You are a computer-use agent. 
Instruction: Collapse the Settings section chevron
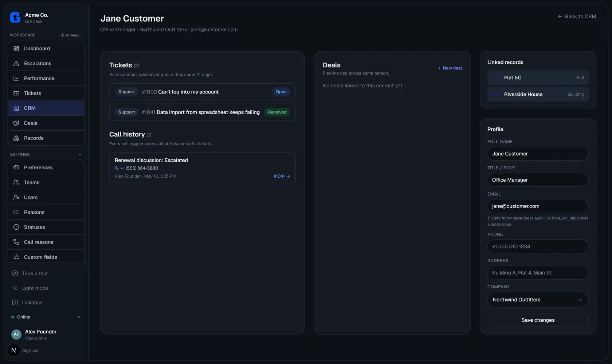(x=80, y=154)
